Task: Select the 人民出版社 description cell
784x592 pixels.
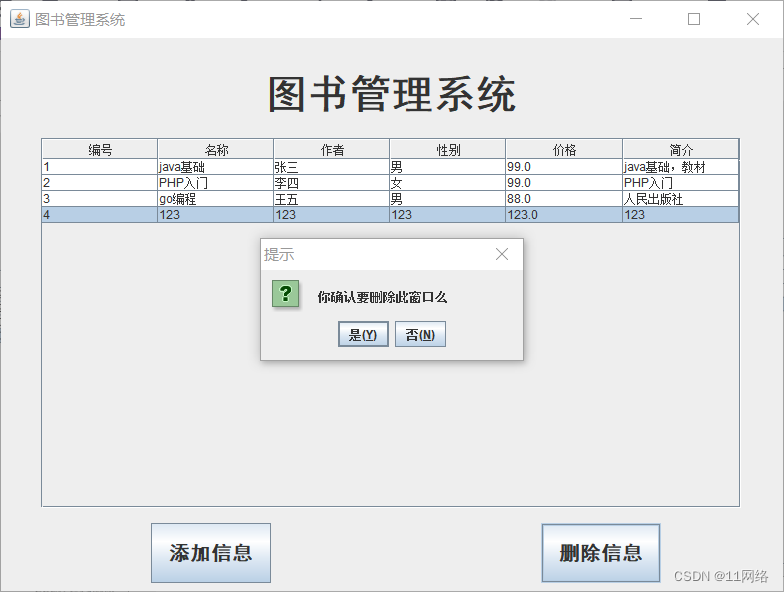Action: pyautogui.click(x=680, y=198)
